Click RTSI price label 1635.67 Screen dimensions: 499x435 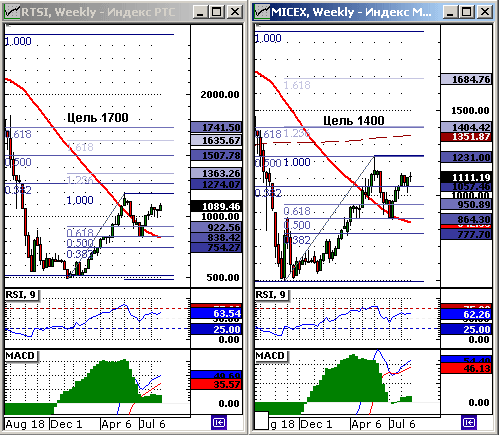(216, 140)
